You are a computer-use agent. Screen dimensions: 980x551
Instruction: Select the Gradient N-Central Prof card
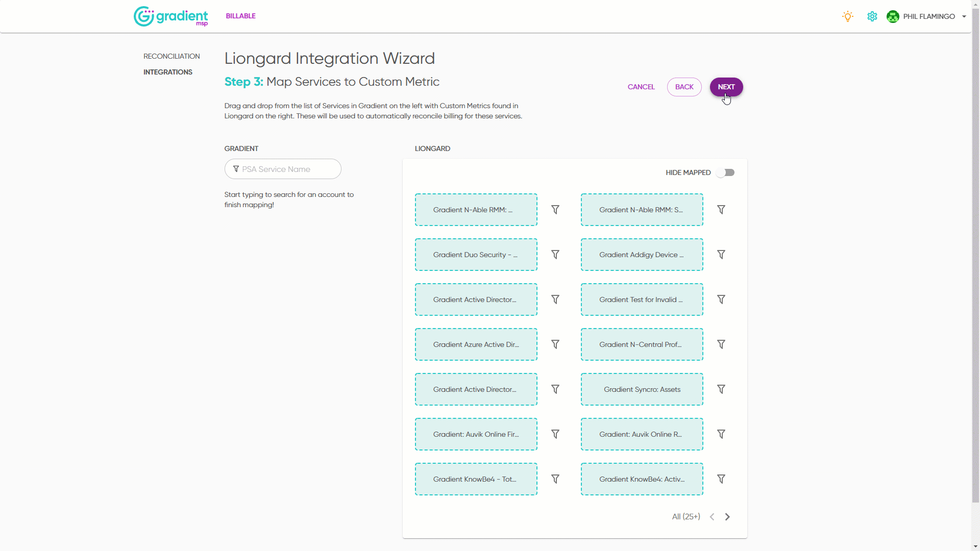click(x=642, y=344)
